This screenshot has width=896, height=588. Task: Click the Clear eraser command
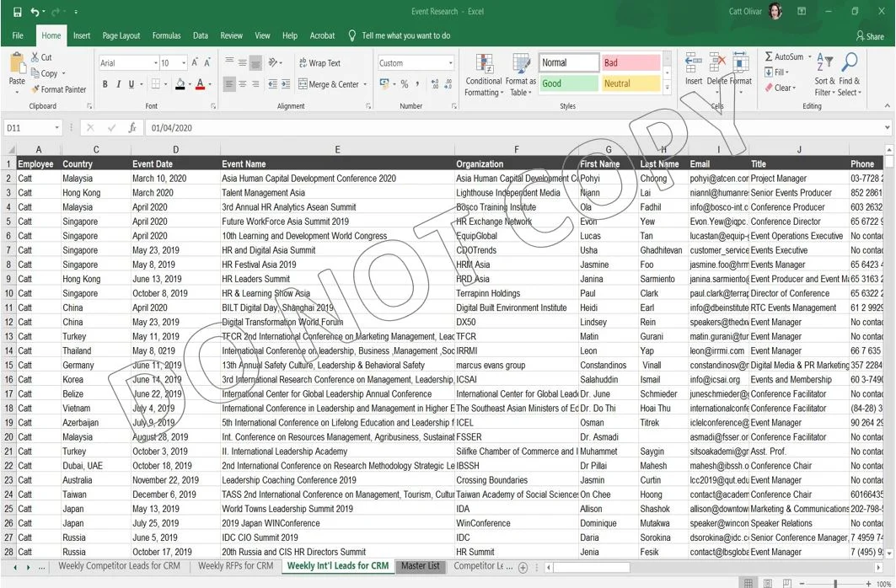pos(780,88)
